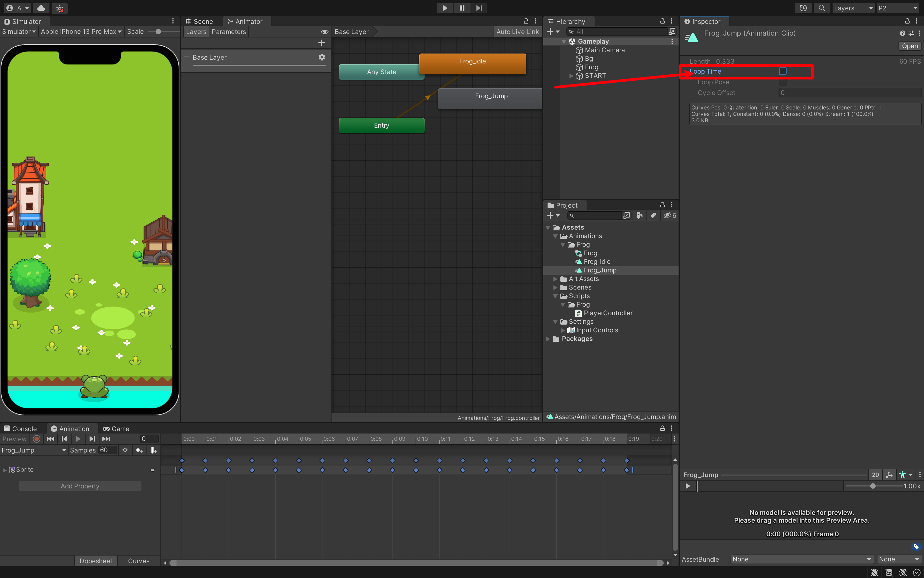Enable the animation record button

point(37,439)
